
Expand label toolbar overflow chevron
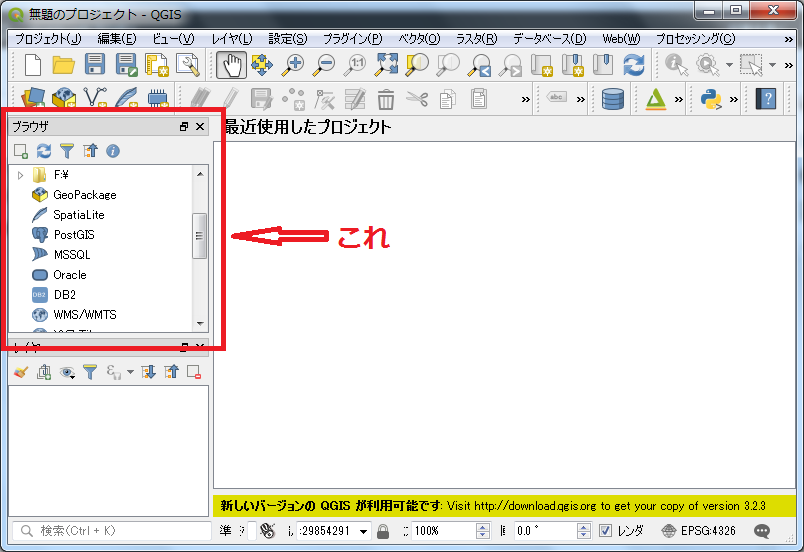[580, 99]
